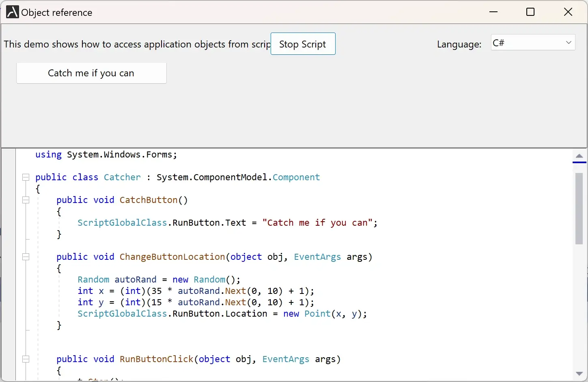Screen dimensions: 588x382
Task: Click the scrollbar down arrow
Action: [579, 374]
